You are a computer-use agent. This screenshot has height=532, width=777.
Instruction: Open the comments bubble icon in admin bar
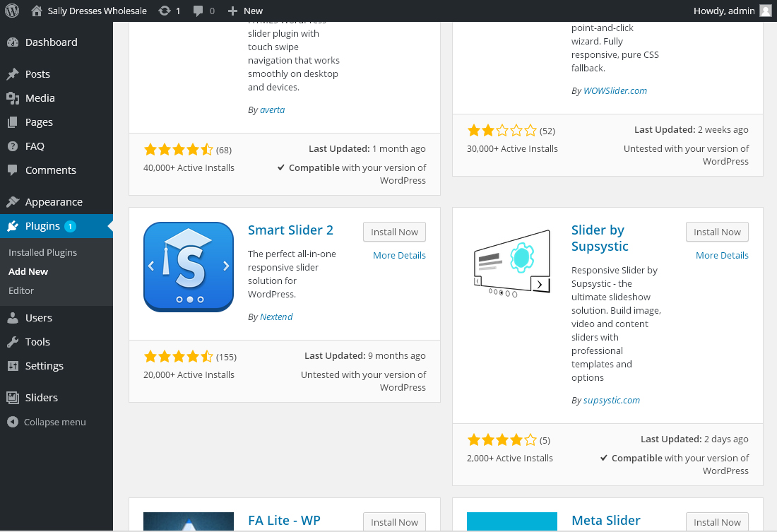(x=198, y=11)
